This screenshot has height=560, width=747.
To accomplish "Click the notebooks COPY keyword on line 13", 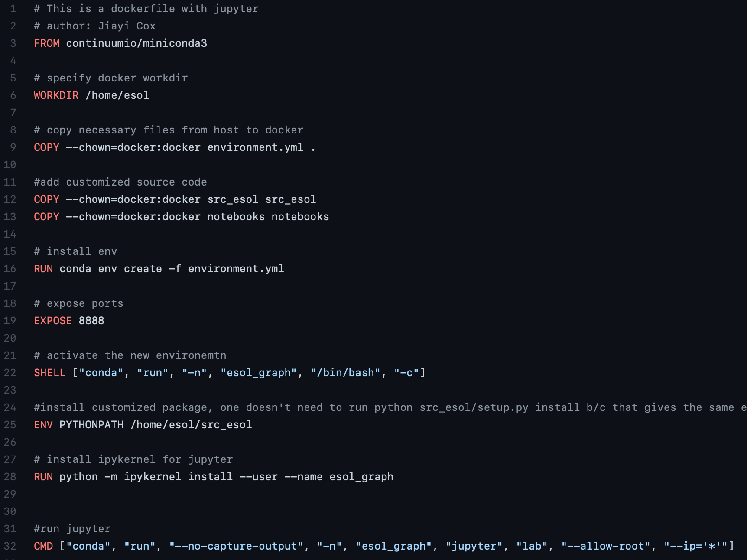I will click(x=47, y=217).
